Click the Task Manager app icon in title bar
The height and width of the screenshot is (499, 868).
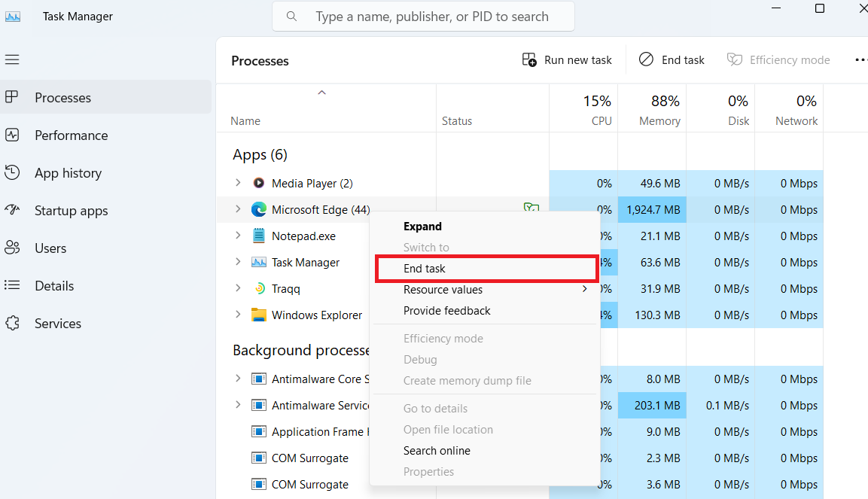(13, 17)
